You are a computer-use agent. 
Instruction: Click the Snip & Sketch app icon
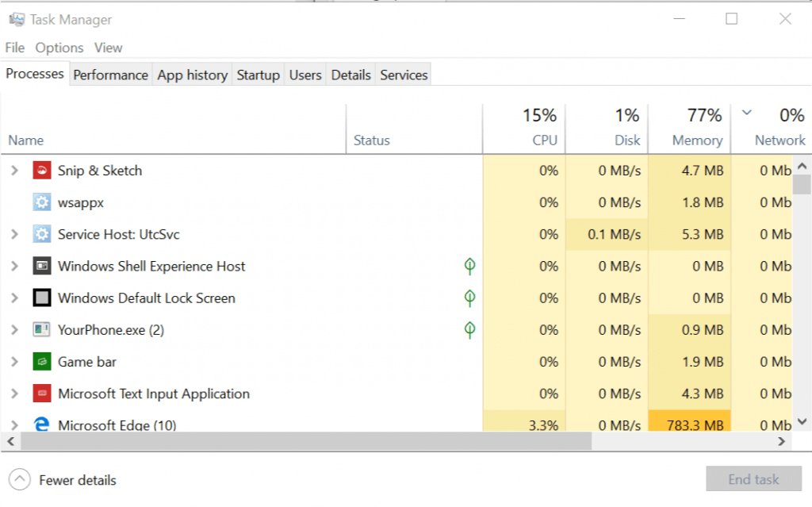42,170
